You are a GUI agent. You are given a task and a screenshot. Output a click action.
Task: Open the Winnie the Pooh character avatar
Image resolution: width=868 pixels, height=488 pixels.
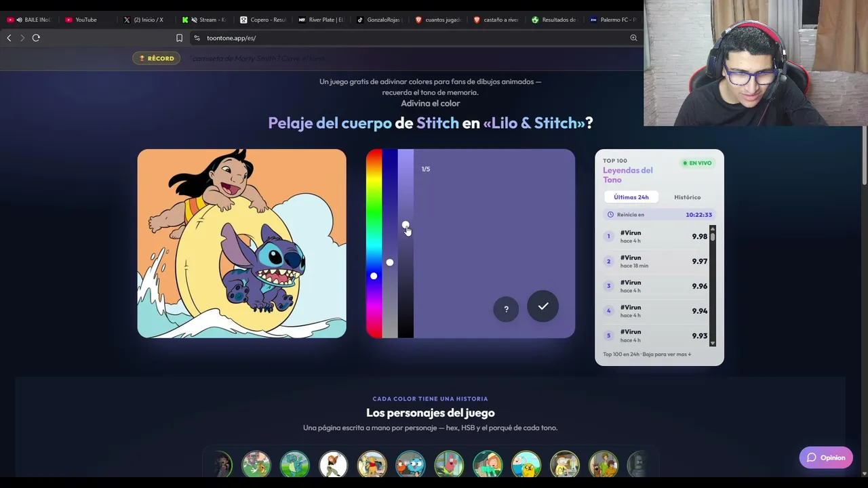pos(372,465)
